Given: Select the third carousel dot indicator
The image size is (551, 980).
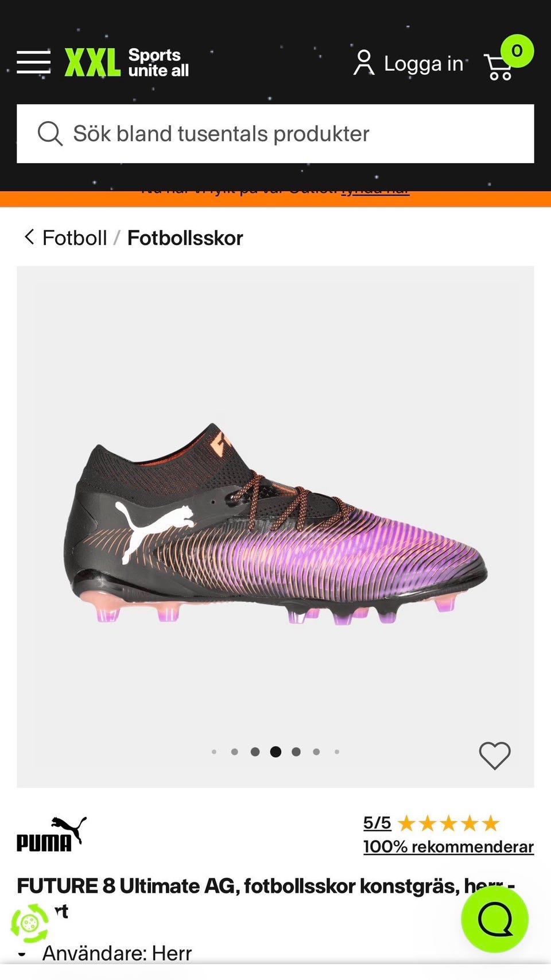Looking at the screenshot, I should click(x=255, y=752).
